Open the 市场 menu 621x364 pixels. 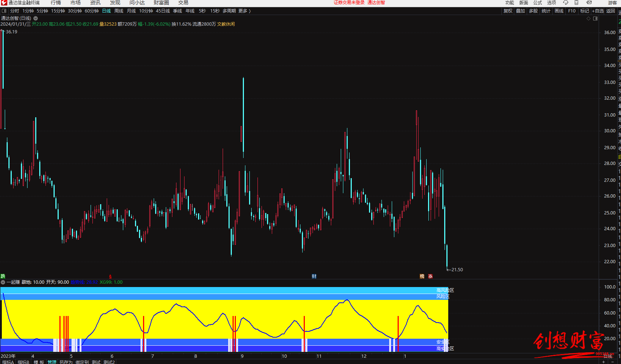[76, 3]
